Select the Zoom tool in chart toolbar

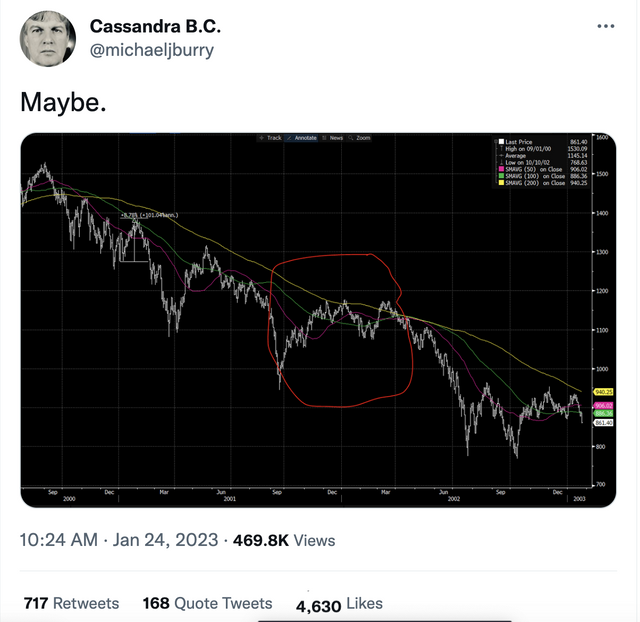click(359, 138)
